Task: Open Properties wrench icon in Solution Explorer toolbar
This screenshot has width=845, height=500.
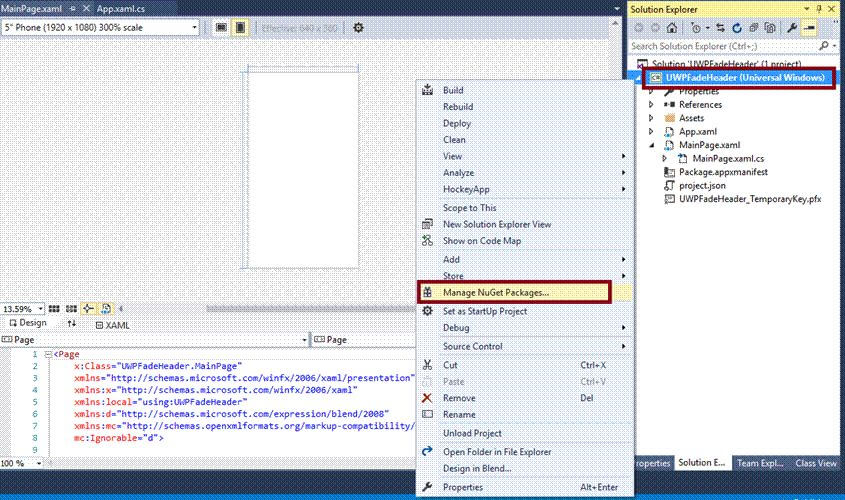Action: tap(792, 27)
